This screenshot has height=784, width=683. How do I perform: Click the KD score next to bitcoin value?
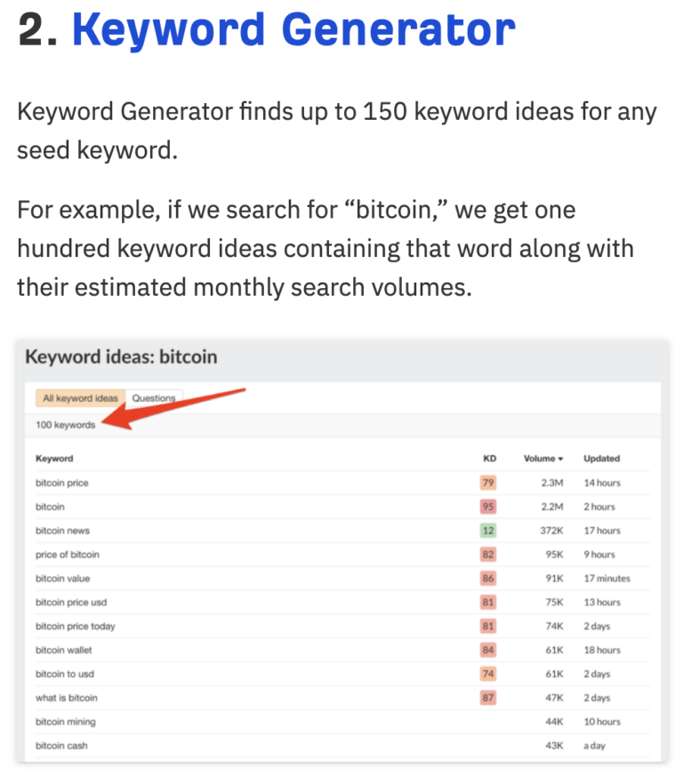coord(487,578)
